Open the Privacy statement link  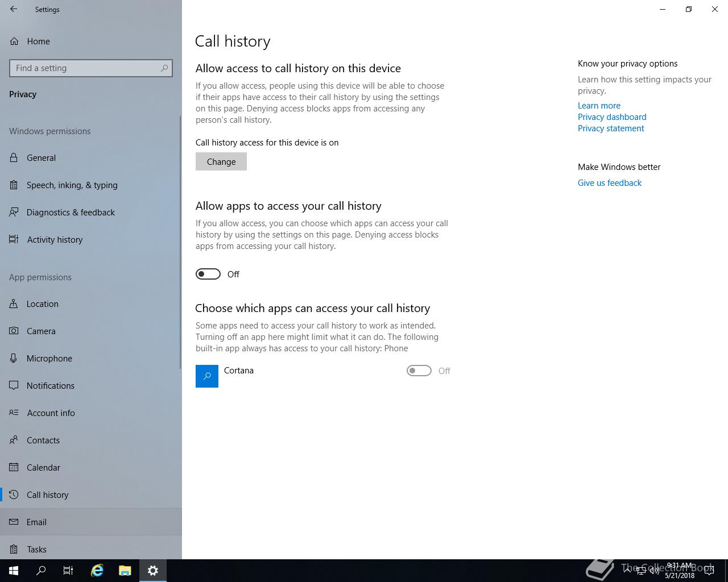[611, 128]
